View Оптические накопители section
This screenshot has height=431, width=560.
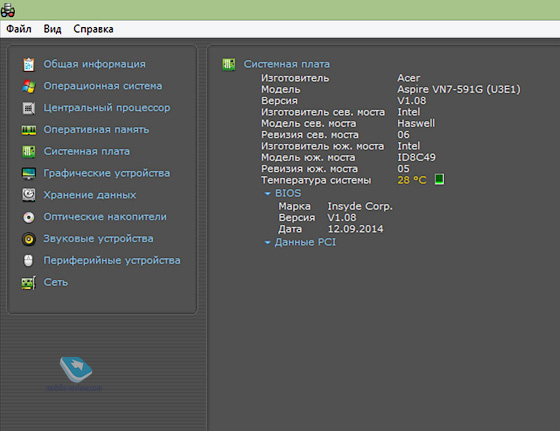coord(105,217)
